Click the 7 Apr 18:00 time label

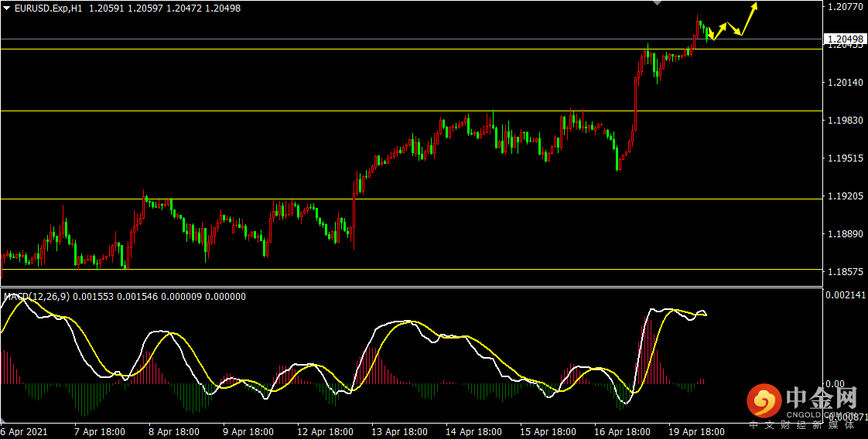pyautogui.click(x=100, y=431)
